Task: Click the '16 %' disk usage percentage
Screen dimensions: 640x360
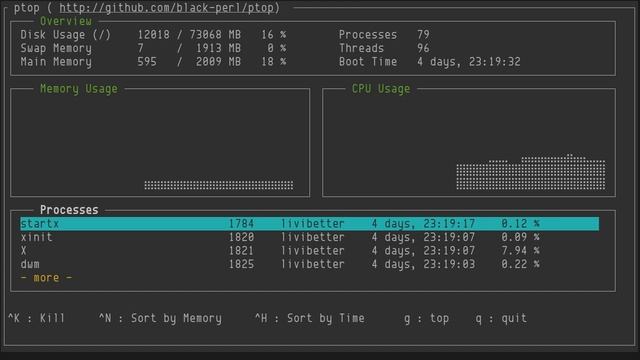Action: tap(273, 35)
